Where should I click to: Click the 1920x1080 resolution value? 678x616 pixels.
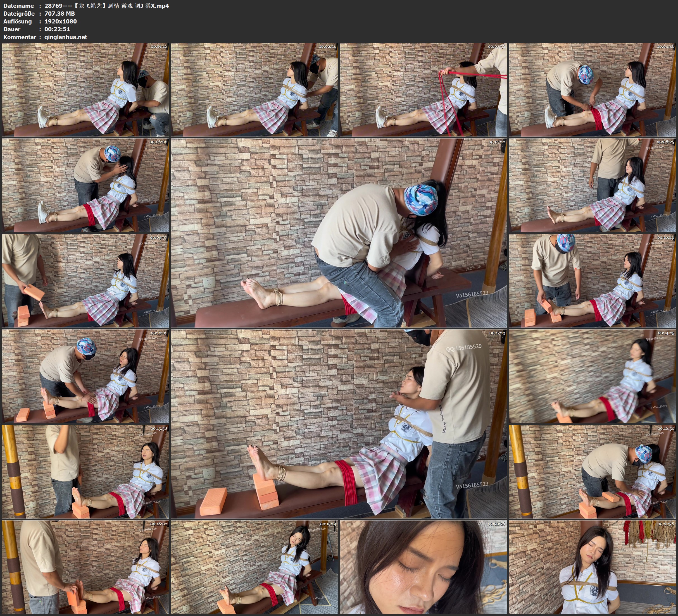(x=61, y=21)
